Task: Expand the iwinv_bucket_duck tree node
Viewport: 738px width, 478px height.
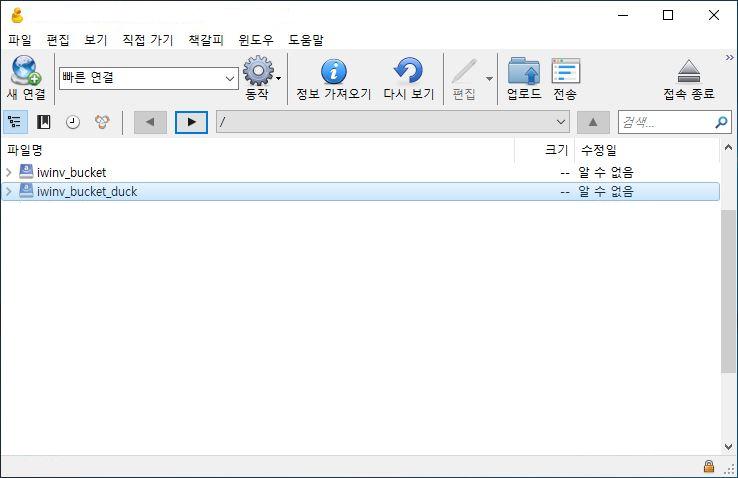Action: pyautogui.click(x=8, y=191)
